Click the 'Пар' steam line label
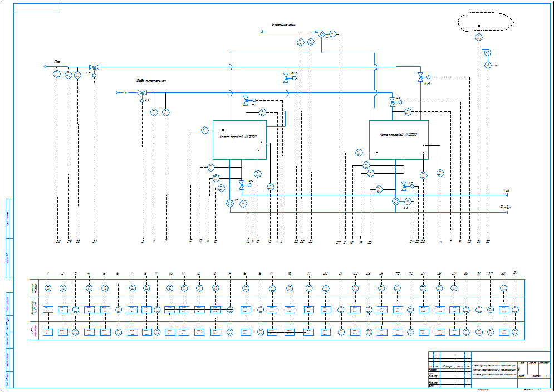 57,61
